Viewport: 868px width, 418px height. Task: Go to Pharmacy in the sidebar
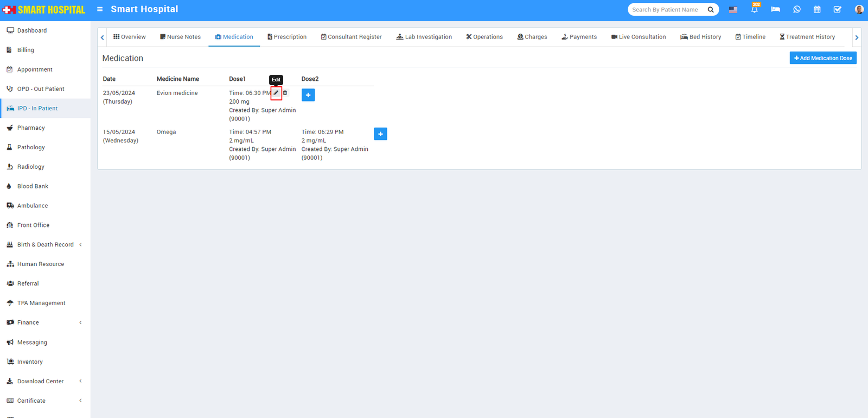tap(31, 128)
